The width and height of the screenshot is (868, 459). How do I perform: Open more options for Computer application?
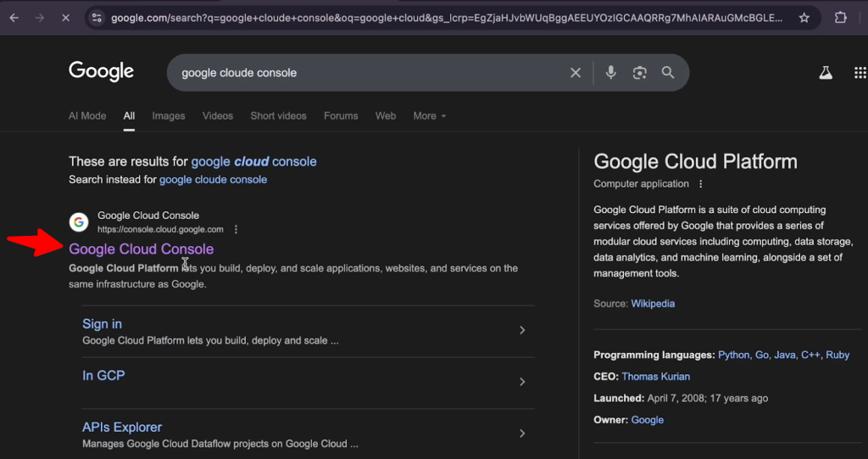pyautogui.click(x=700, y=184)
